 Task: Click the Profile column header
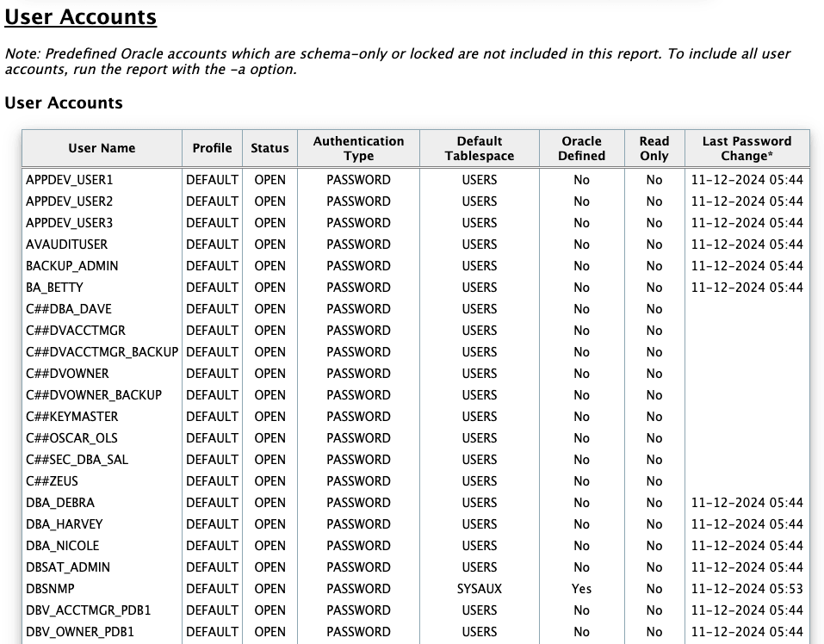pos(212,148)
